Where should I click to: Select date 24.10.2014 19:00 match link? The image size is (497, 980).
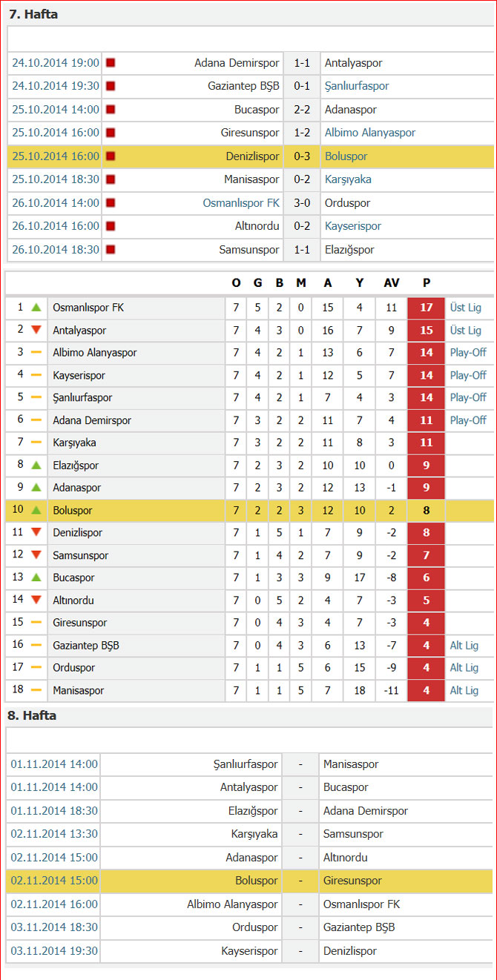pyautogui.click(x=56, y=63)
